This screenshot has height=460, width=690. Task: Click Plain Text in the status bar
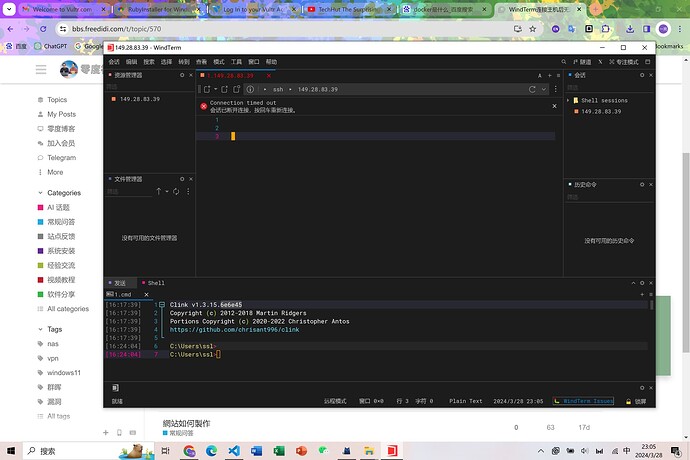(466, 401)
